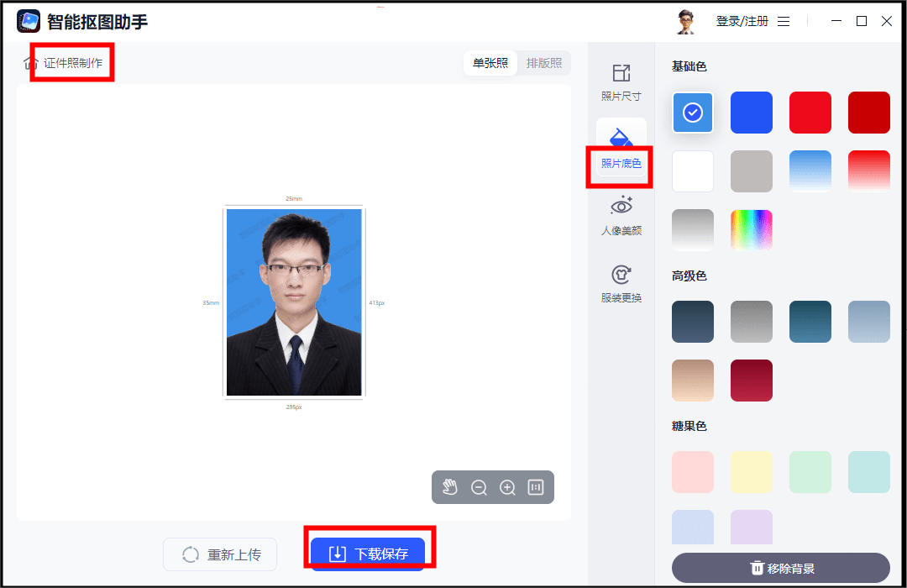Viewport: 907px width, 588px height.
Task: Pick the medium gray premium swatch
Action: (x=752, y=322)
